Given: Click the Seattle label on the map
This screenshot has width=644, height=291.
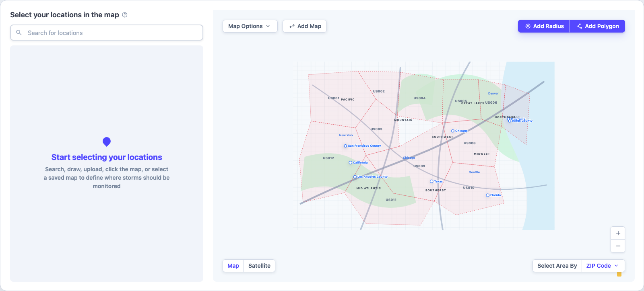Looking at the screenshot, I should [475, 172].
